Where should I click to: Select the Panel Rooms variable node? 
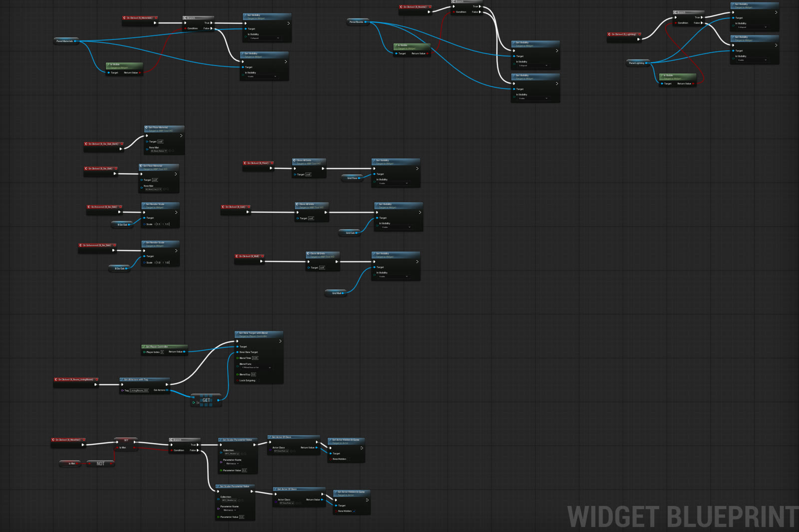[x=358, y=22]
